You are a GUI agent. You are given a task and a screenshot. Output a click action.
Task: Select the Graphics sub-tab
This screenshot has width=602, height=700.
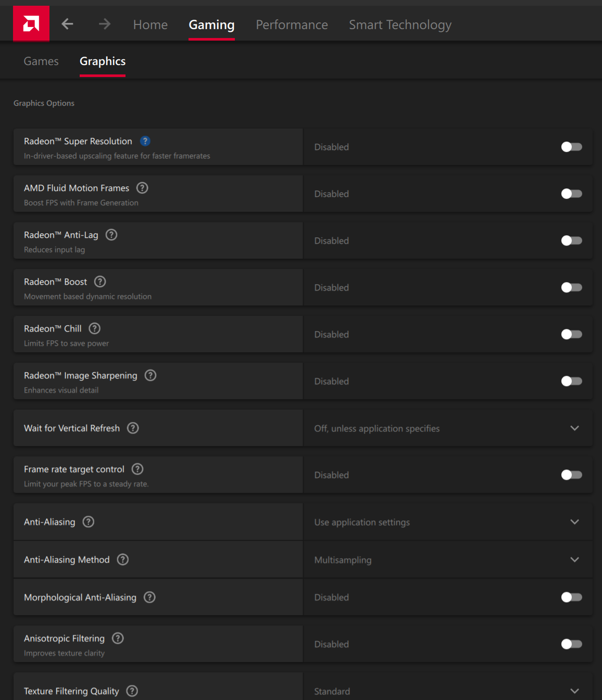click(103, 61)
